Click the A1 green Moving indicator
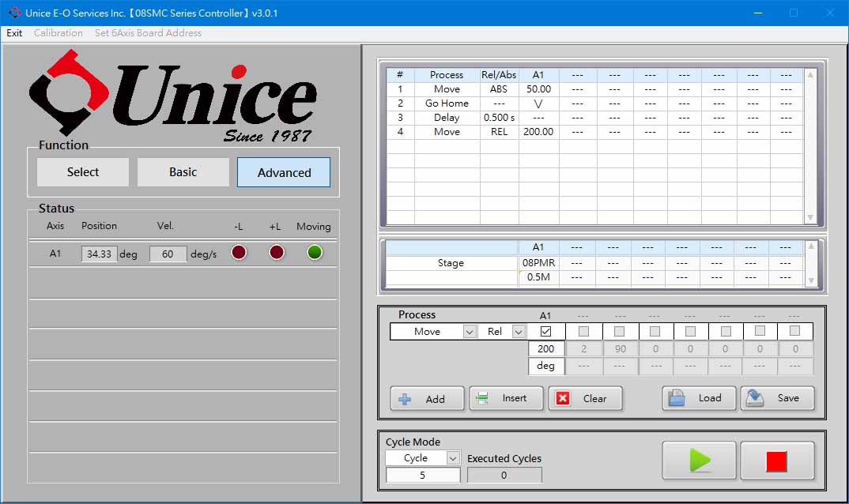This screenshot has height=504, width=849. point(315,252)
